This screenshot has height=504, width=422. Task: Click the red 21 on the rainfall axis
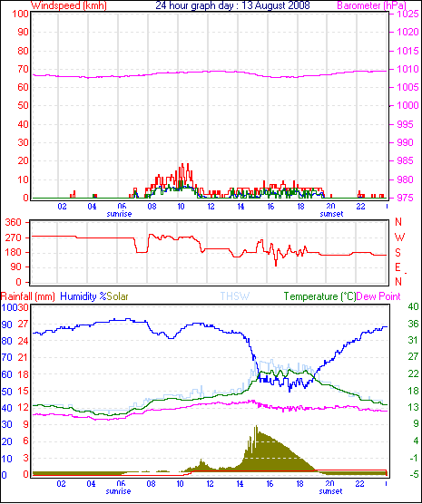[x=23, y=357]
